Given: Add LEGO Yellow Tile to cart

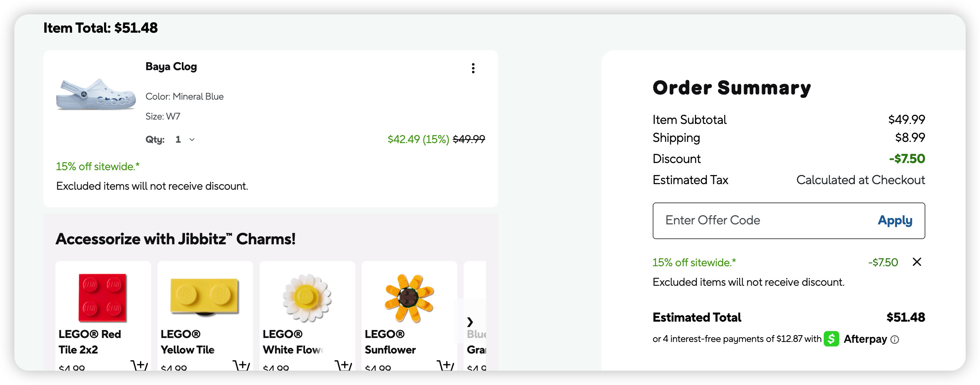Looking at the screenshot, I should [241, 365].
